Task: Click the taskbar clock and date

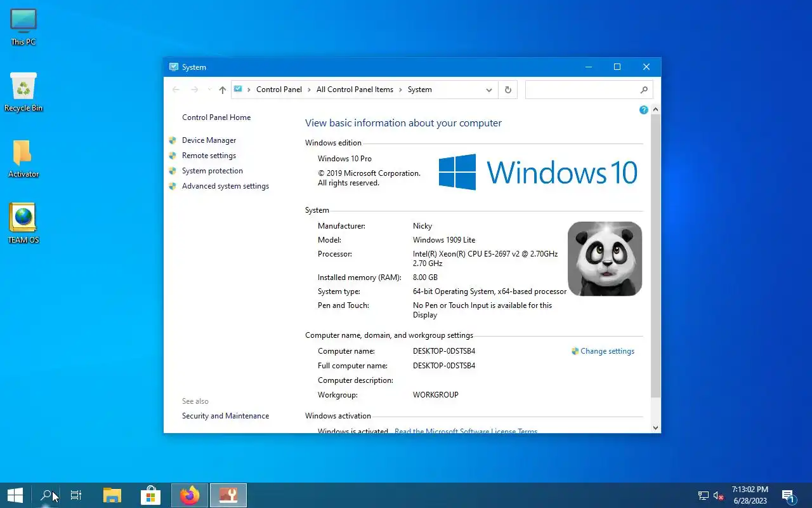Action: click(750, 495)
